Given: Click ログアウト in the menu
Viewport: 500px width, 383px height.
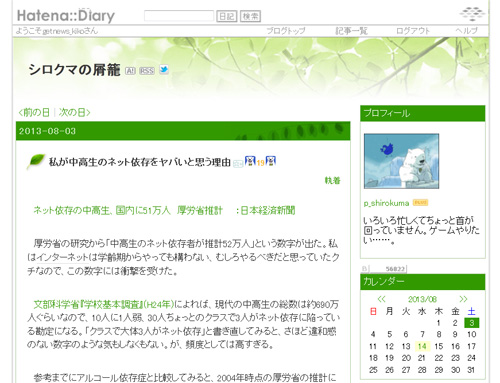Looking at the screenshot, I should [x=413, y=31].
